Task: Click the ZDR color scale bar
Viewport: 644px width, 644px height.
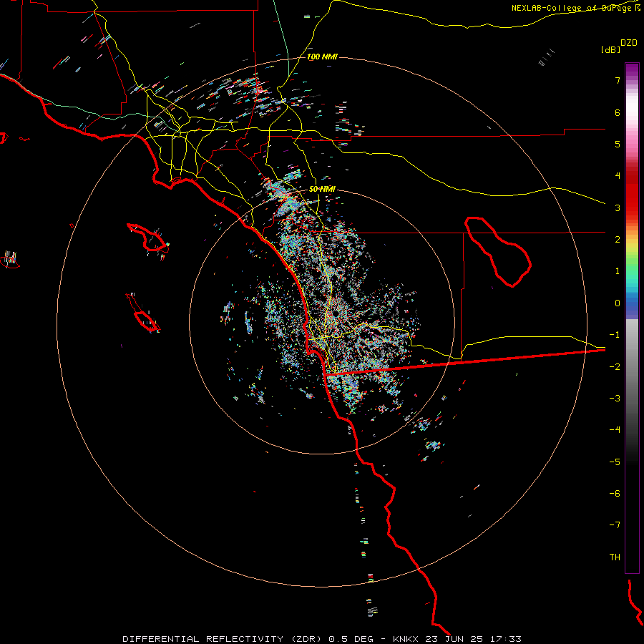Action: [x=632, y=318]
